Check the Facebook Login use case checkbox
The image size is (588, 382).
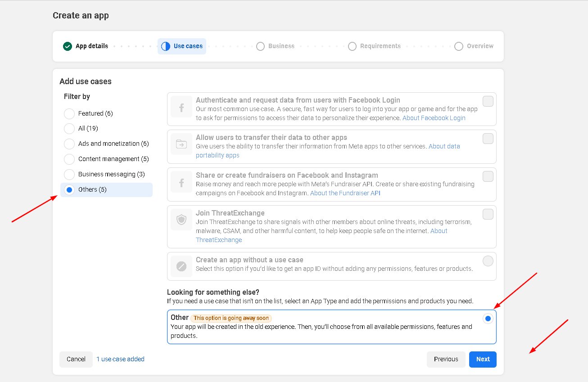[488, 101]
